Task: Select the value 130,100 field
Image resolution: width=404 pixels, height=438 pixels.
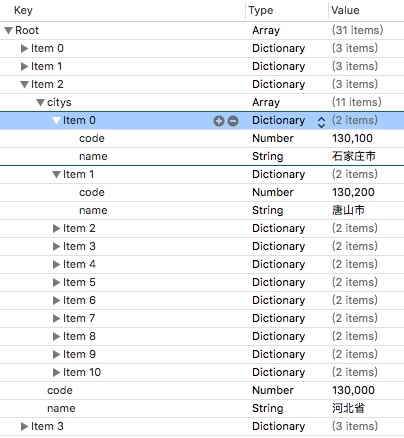Action: pos(352,138)
